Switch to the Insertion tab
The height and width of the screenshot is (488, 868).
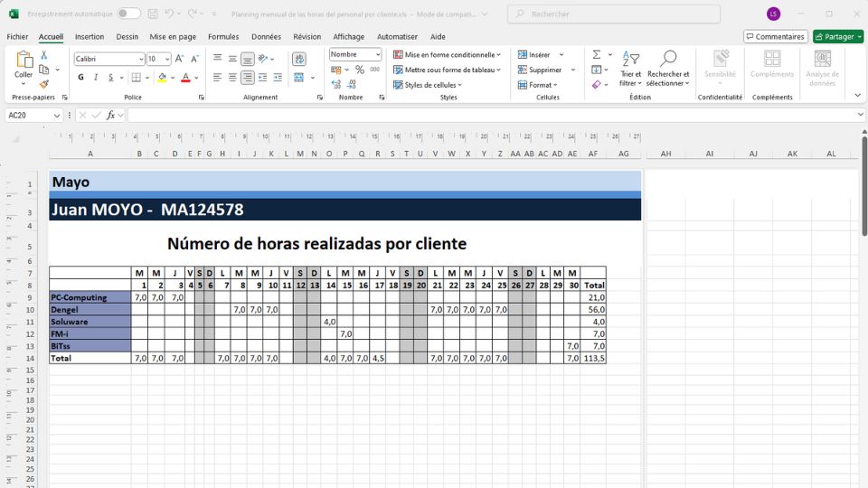[x=90, y=36]
